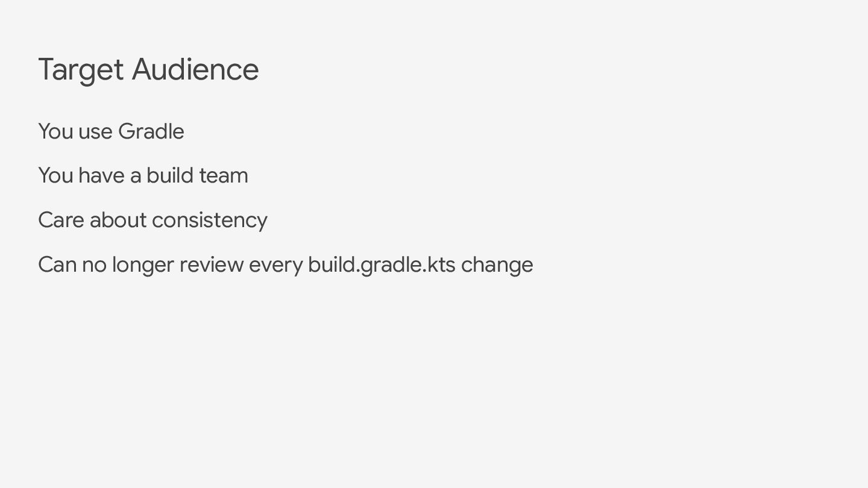
Task: Click the "You have a build team" line
Action: pos(143,175)
